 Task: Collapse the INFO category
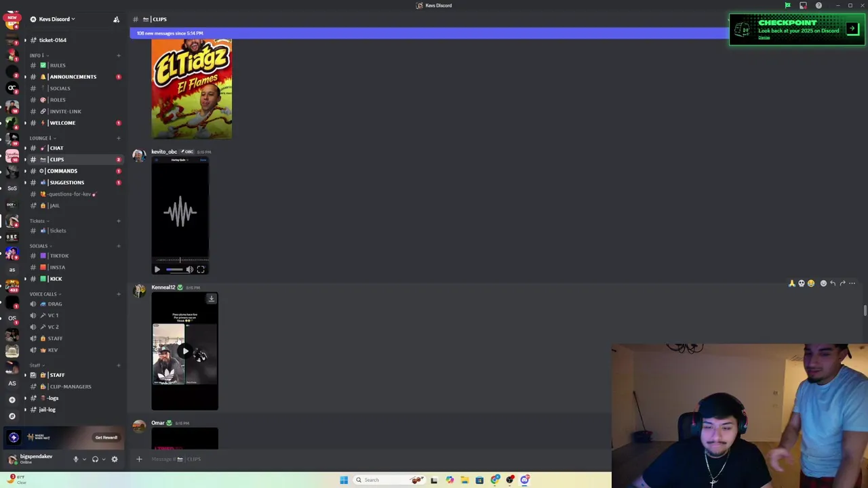point(38,55)
